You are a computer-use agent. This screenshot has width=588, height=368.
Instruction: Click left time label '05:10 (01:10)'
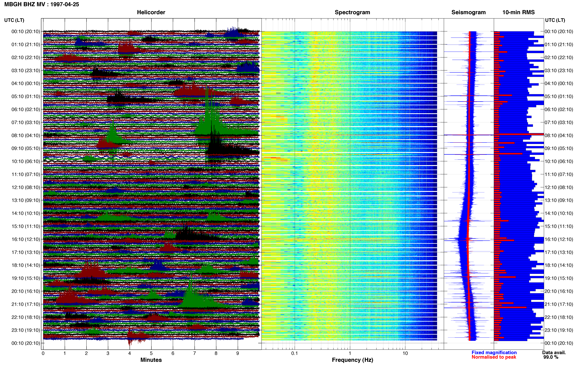click(x=26, y=96)
